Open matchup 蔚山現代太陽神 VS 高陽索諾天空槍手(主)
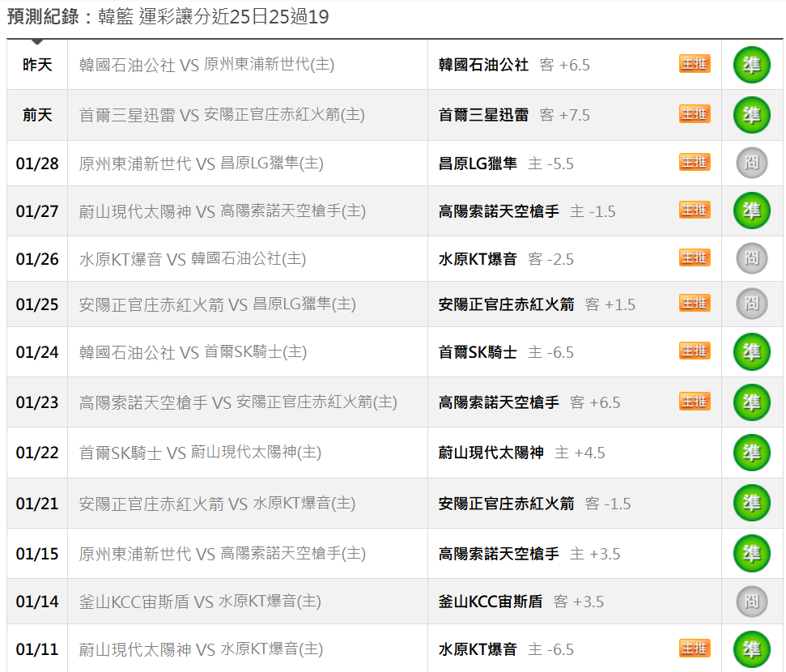The height and width of the screenshot is (672, 786). pyautogui.click(x=222, y=211)
